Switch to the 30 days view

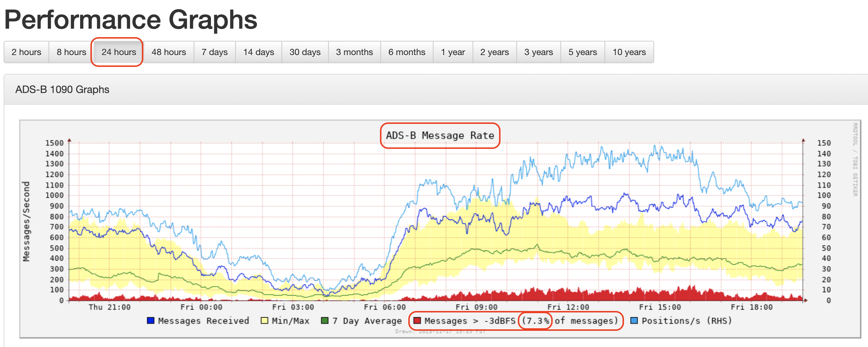[x=305, y=52]
